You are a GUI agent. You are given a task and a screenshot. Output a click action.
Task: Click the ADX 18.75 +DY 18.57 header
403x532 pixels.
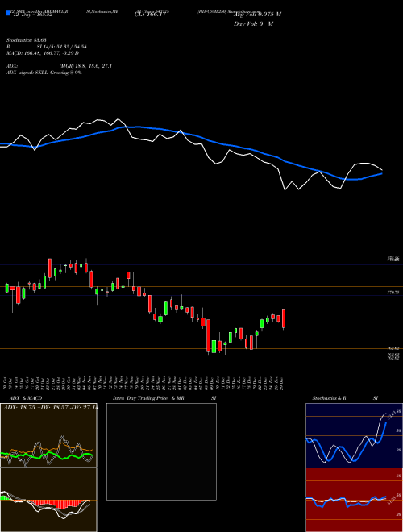50,407
